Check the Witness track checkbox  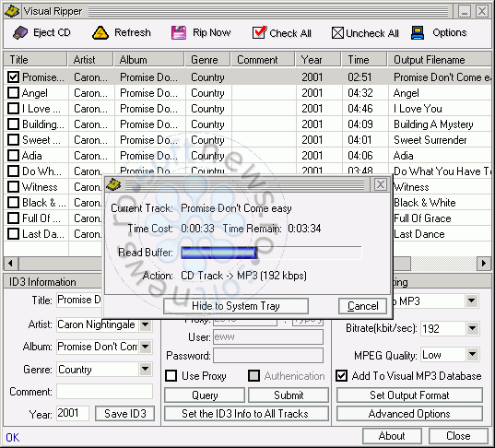[13, 186]
